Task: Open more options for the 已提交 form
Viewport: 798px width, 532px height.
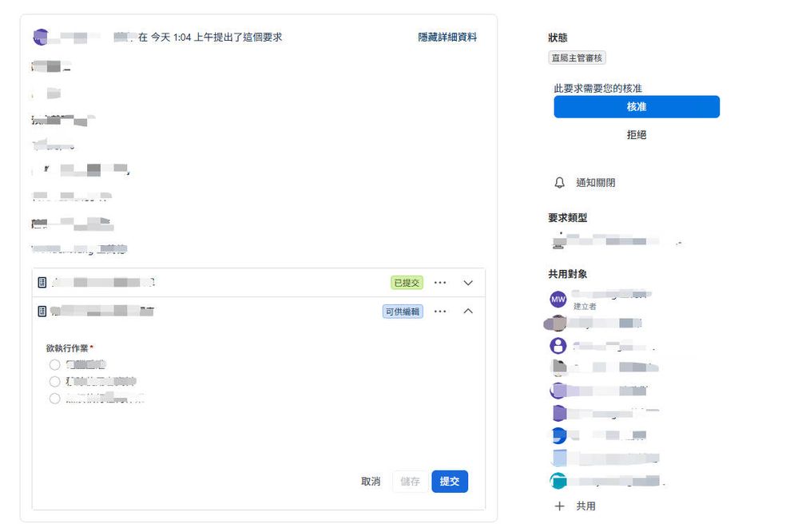Action: [x=440, y=283]
